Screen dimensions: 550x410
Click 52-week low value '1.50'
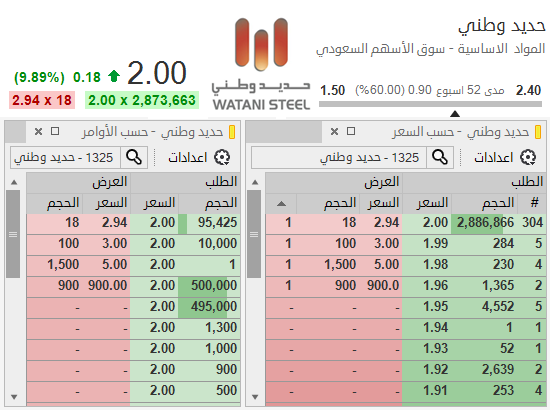333,90
